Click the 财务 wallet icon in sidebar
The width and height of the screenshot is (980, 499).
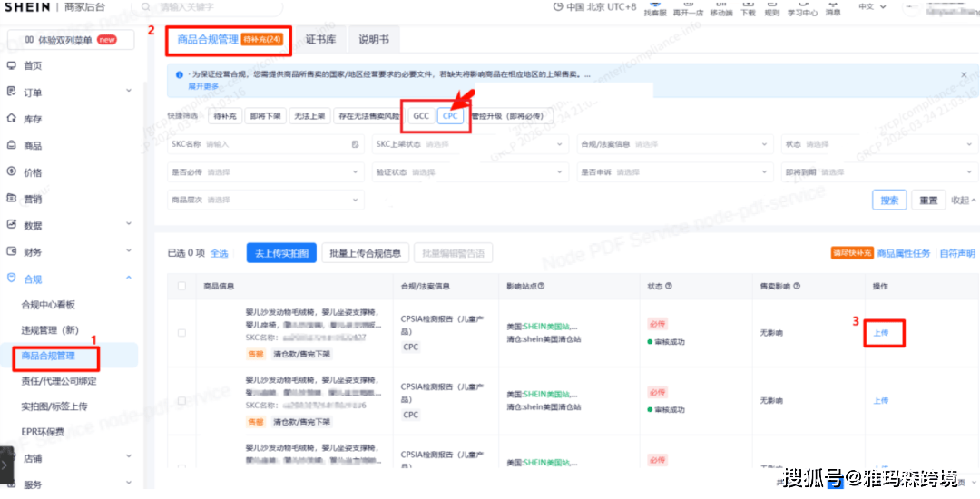(11, 251)
